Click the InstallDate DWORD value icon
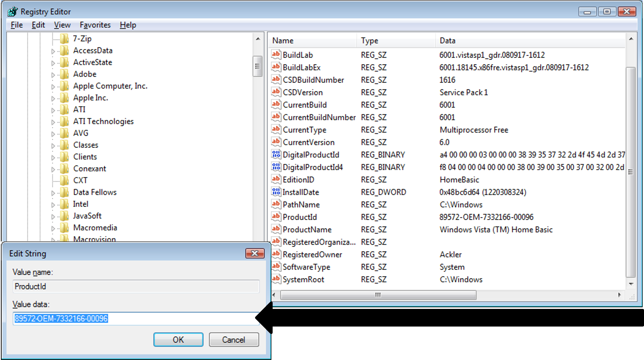Image resolution: width=644 pixels, height=360 pixels. [276, 192]
